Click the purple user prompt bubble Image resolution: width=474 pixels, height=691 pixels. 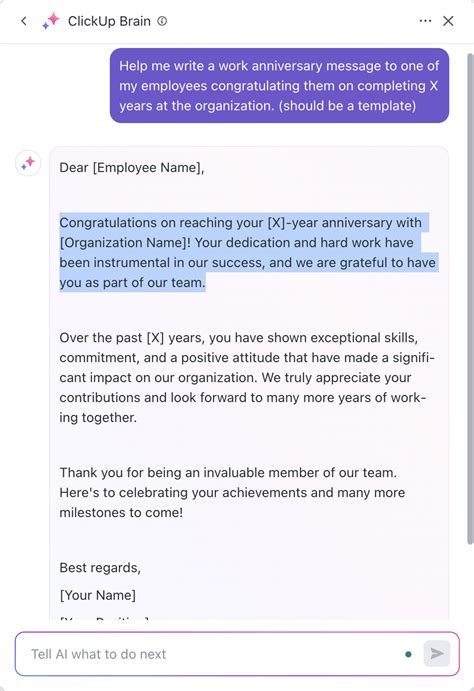click(279, 85)
